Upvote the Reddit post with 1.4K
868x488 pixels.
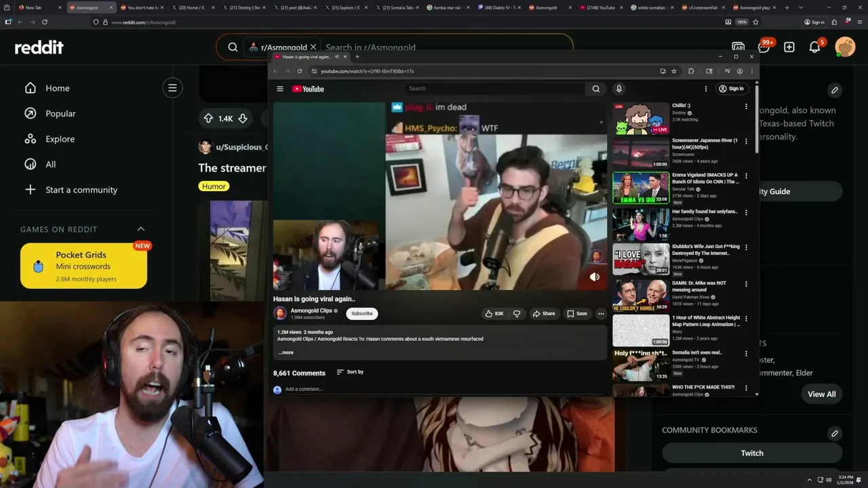click(208, 119)
